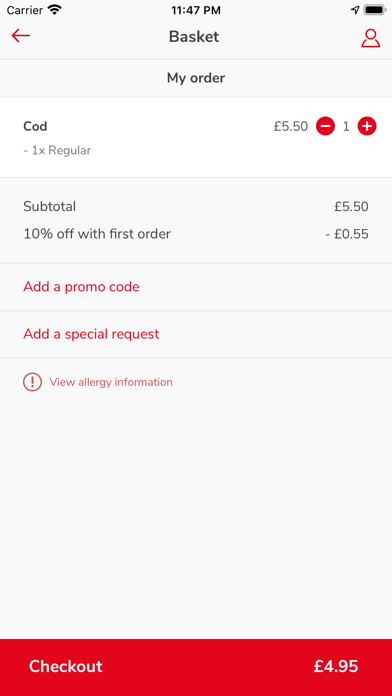Tap the Basket title
The height and width of the screenshot is (696, 392).
pyautogui.click(x=194, y=37)
